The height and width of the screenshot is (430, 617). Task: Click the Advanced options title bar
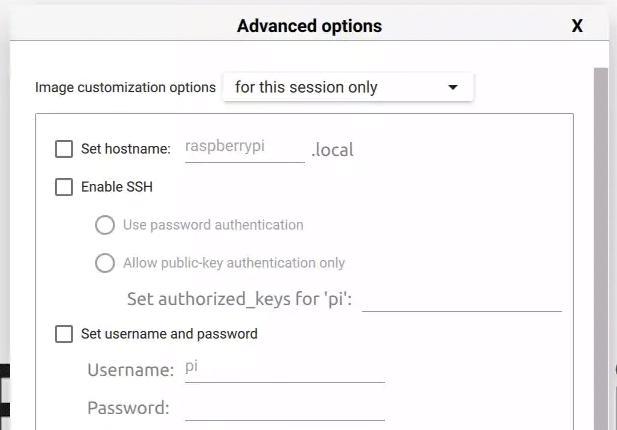[309, 26]
